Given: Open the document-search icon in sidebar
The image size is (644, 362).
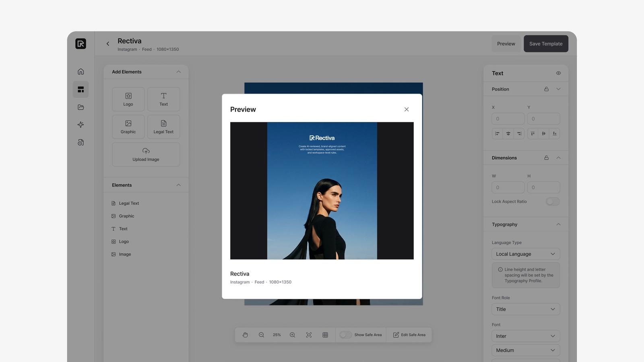Looking at the screenshot, I should click(x=81, y=142).
